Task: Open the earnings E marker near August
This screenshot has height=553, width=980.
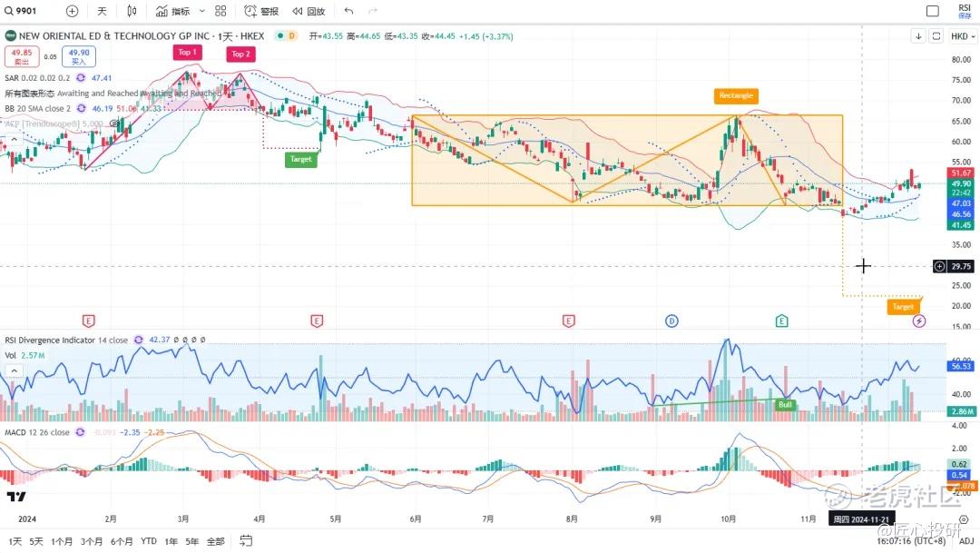Action: pyautogui.click(x=568, y=321)
